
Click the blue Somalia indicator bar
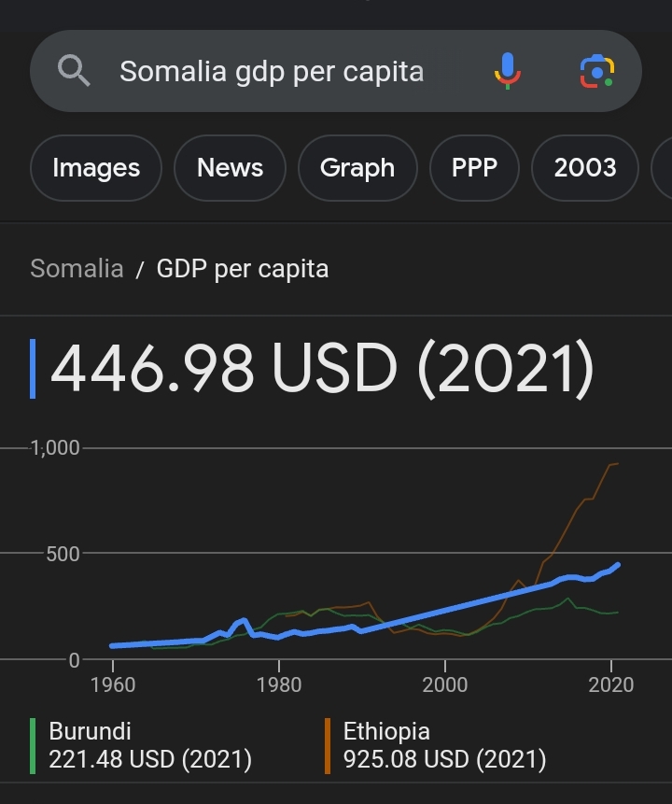(33, 368)
